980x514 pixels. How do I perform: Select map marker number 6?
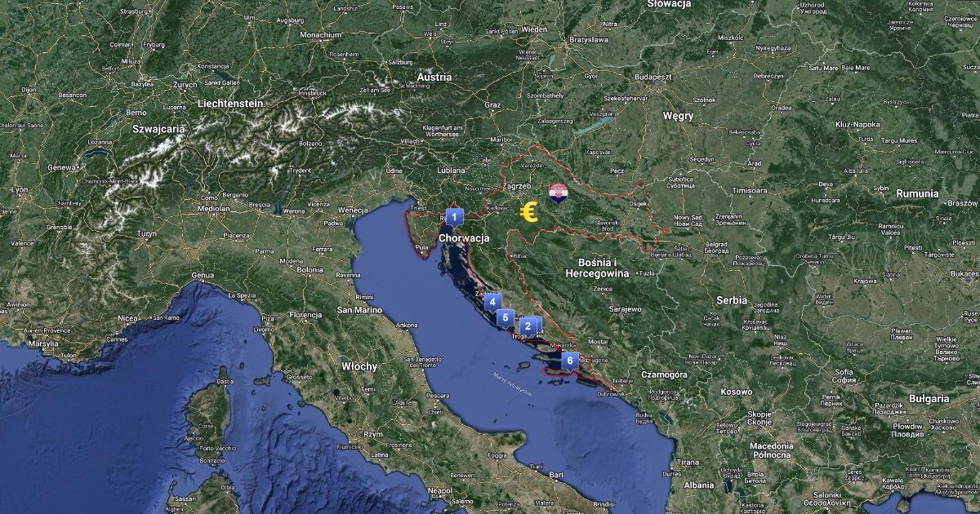[570, 360]
